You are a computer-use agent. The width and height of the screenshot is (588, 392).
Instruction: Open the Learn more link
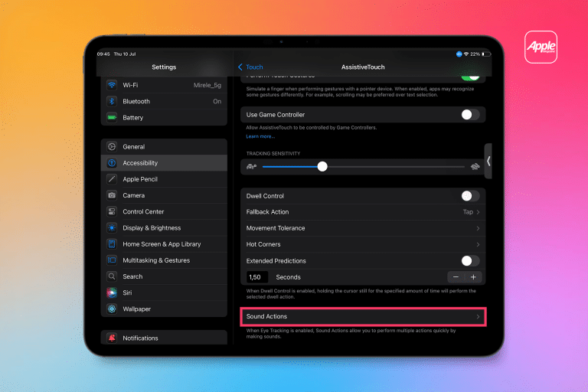point(260,136)
